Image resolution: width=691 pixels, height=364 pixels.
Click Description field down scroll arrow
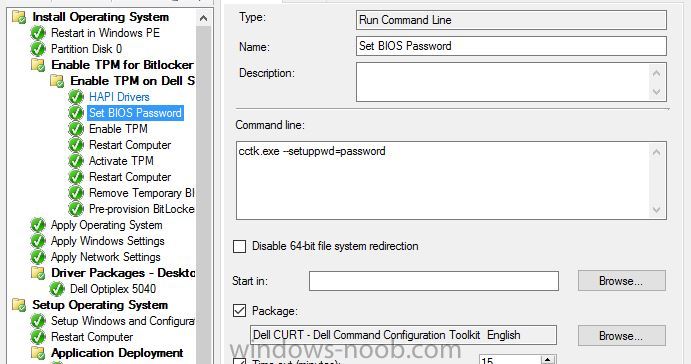[656, 92]
